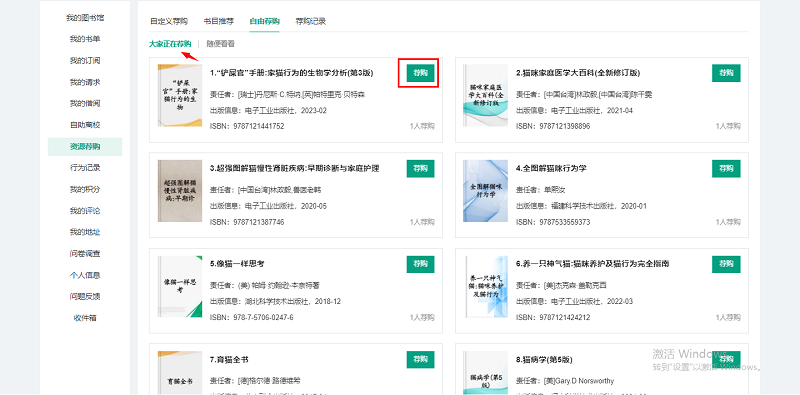Go to 我的积分 sidebar item
Image resolution: width=800 pixels, height=395 pixels.
(85, 189)
